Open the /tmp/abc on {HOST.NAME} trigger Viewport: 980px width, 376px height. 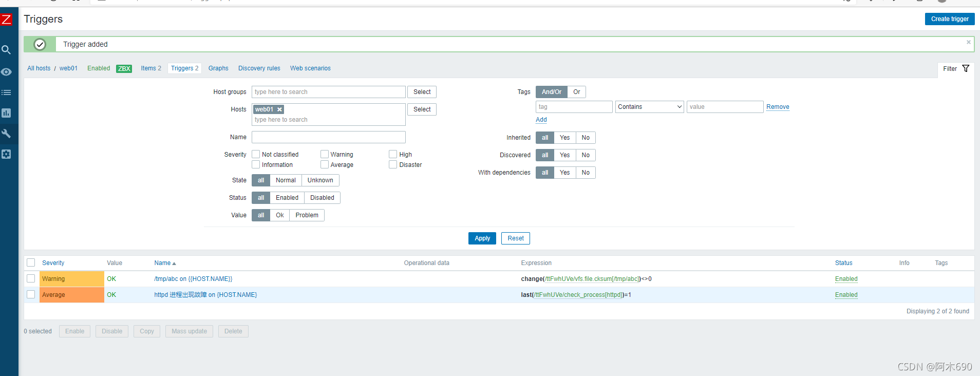pos(193,279)
